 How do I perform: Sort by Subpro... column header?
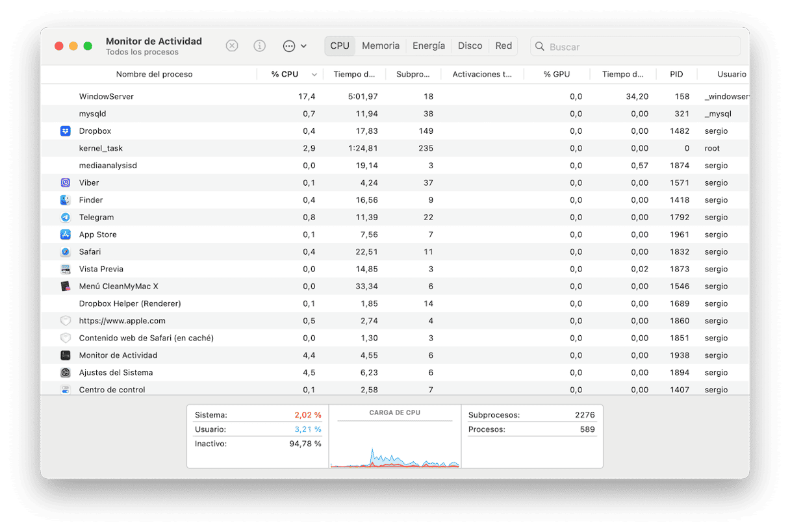point(413,74)
